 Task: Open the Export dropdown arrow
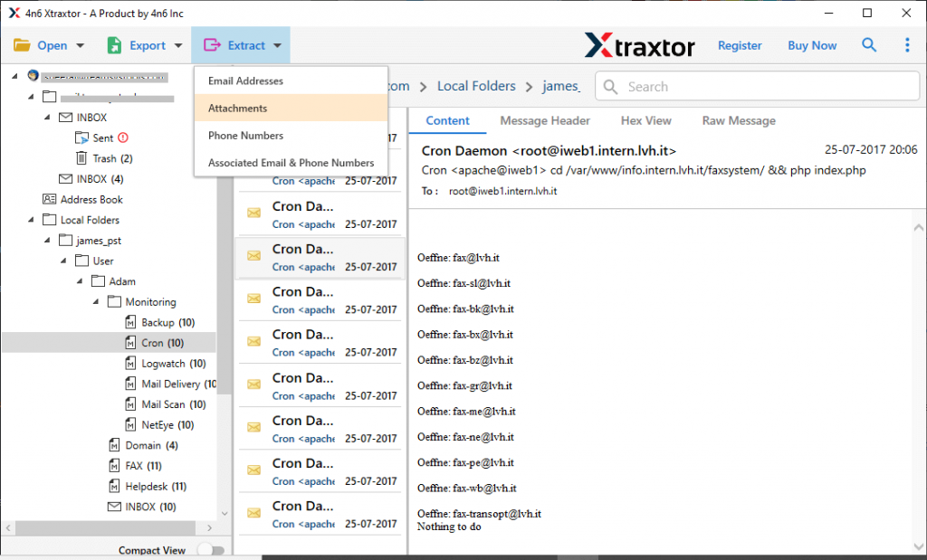tap(179, 44)
